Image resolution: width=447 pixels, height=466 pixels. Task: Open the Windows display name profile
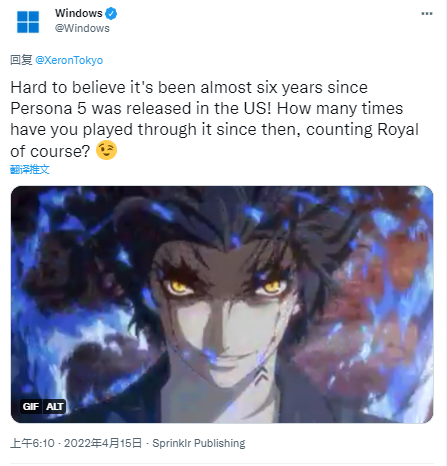coord(79,13)
